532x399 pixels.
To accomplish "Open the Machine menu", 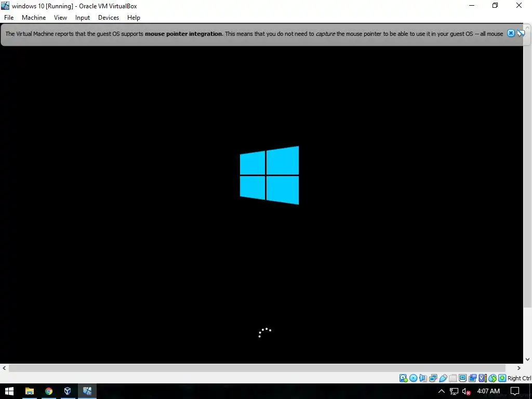I will (34, 18).
